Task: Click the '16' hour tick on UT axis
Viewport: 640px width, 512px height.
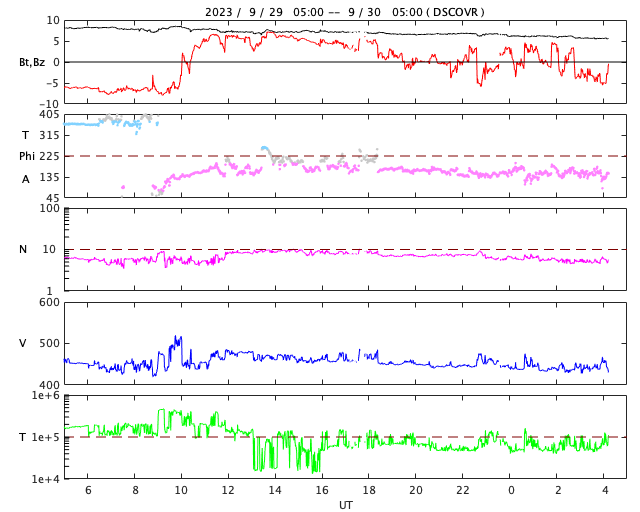Action: pos(322,490)
